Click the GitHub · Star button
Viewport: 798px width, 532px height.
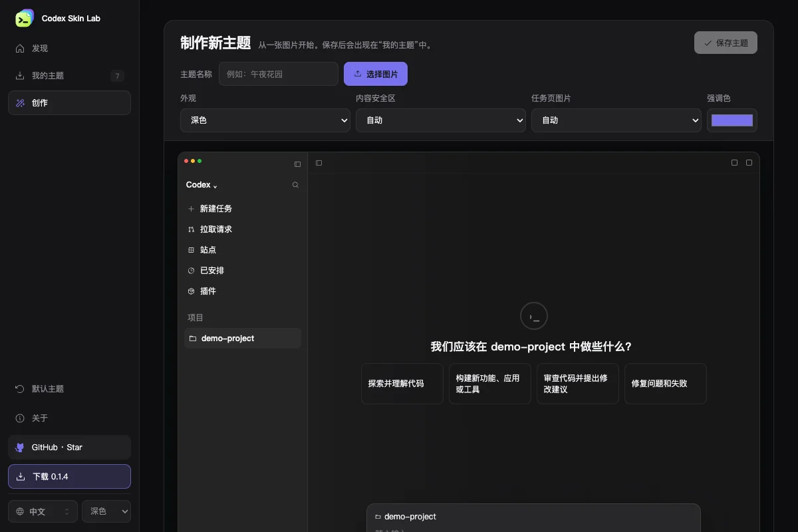[69, 448]
